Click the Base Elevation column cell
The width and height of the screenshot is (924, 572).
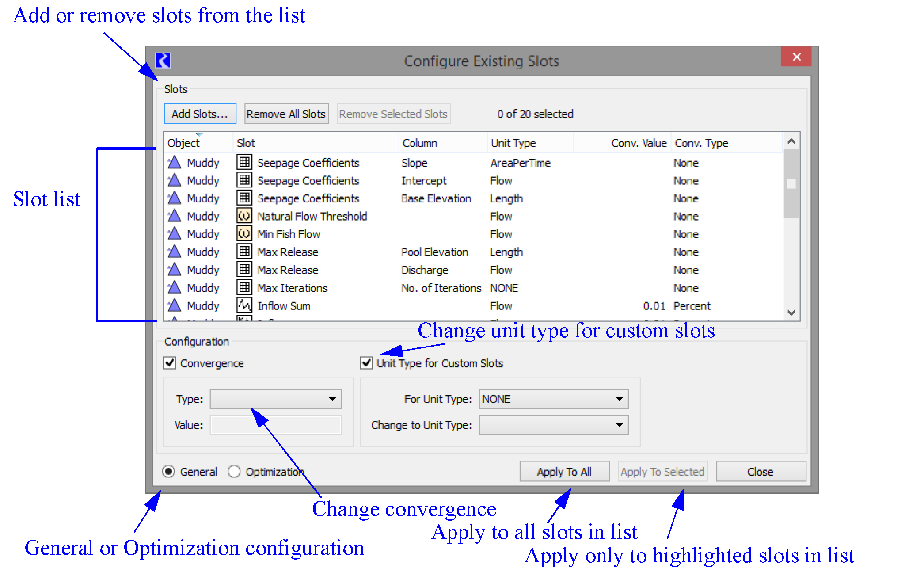coord(436,198)
